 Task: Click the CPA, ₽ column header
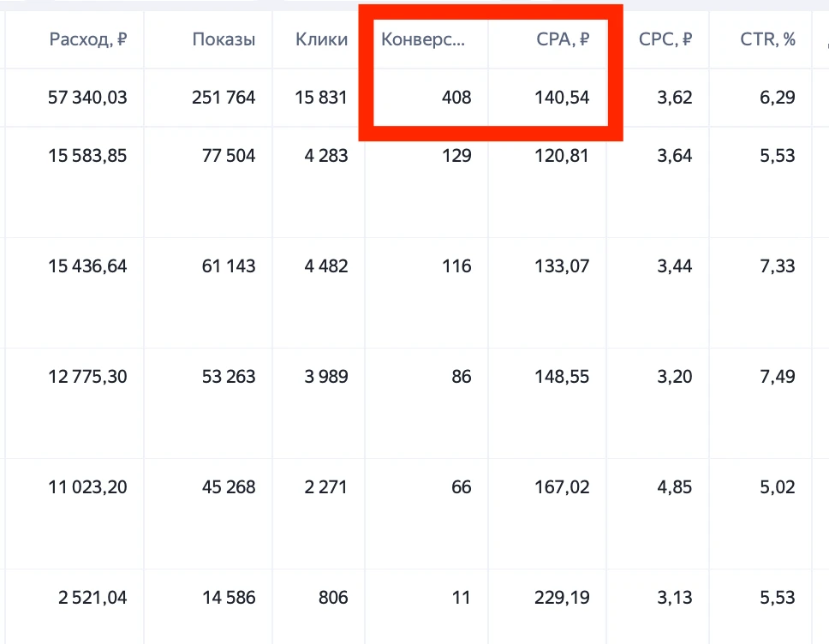click(x=563, y=39)
